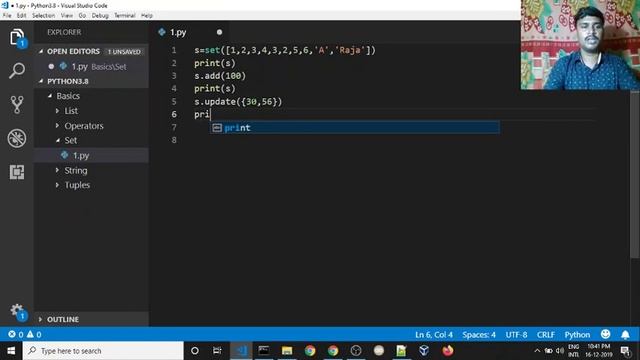Open the Firefox taskbar icon
Viewport: 640px width, 360px height.
click(448, 351)
